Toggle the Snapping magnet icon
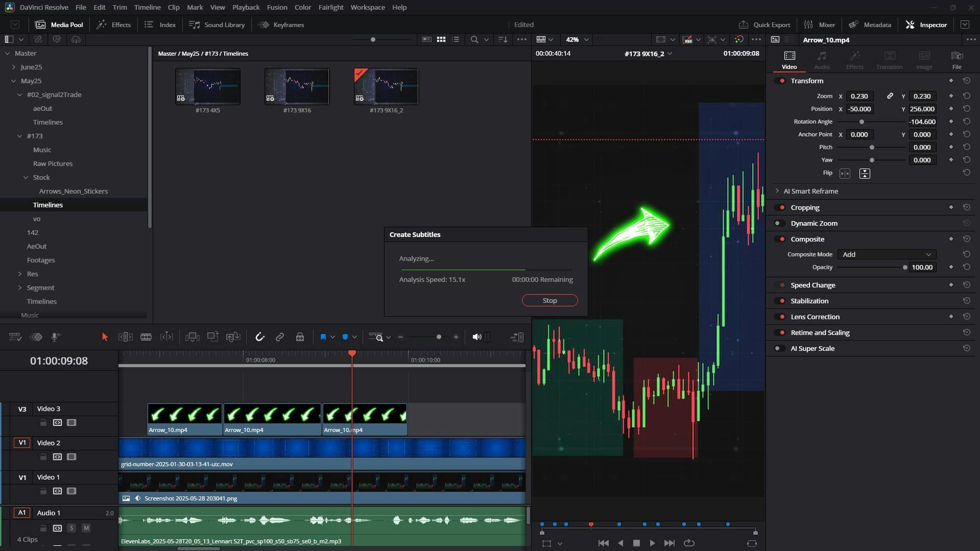Screen dimensions: 980x551 [x=260, y=337]
